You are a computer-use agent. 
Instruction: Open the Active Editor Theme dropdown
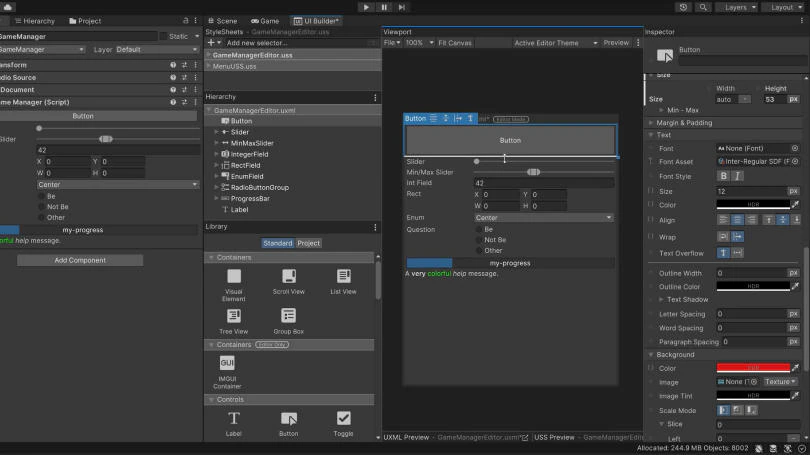pyautogui.click(x=555, y=43)
